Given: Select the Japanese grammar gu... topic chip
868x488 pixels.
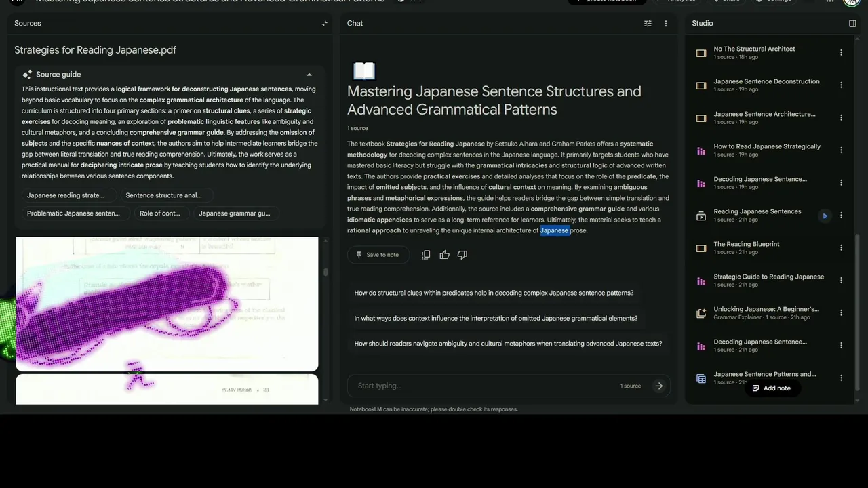Looking at the screenshot, I should pyautogui.click(x=235, y=213).
